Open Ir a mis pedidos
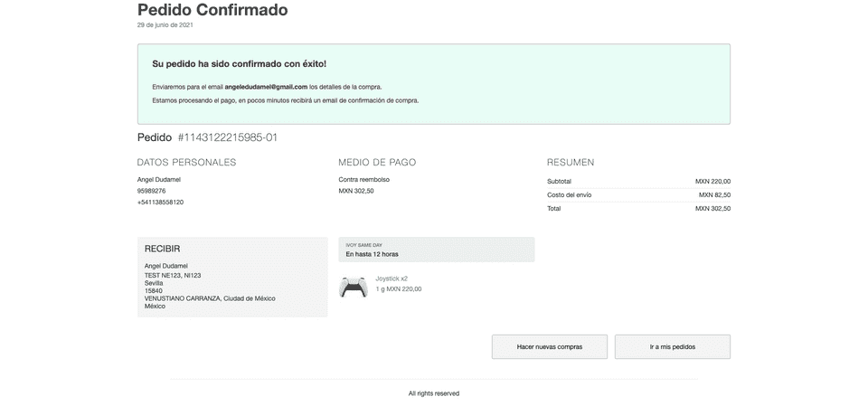This screenshot has height=406, width=868. pyautogui.click(x=672, y=346)
